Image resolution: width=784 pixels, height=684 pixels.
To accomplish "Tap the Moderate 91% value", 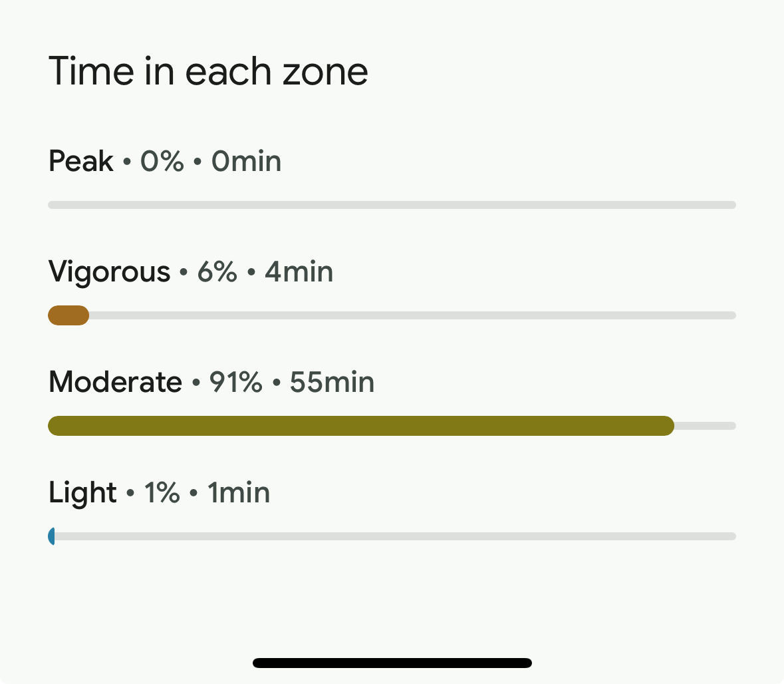I will 235,383.
